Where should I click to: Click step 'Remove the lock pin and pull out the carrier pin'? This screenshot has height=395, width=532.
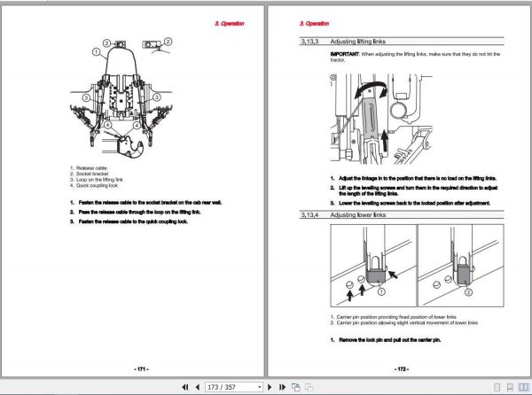coord(386,340)
